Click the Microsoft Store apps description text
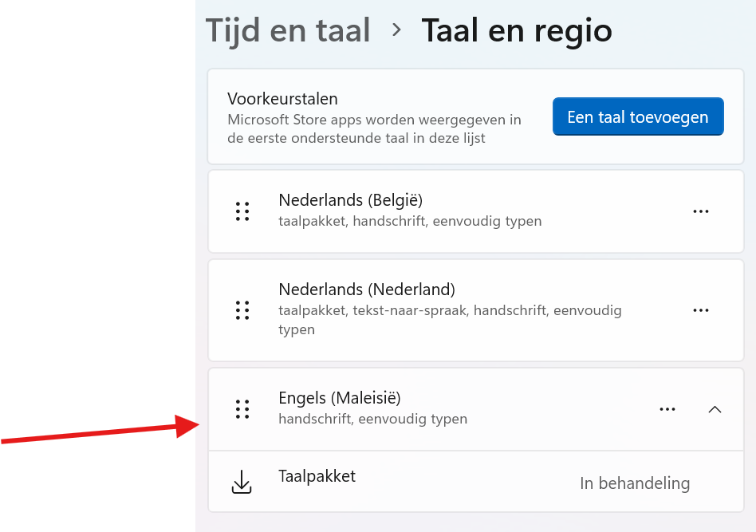The height and width of the screenshot is (532, 756). (x=374, y=129)
